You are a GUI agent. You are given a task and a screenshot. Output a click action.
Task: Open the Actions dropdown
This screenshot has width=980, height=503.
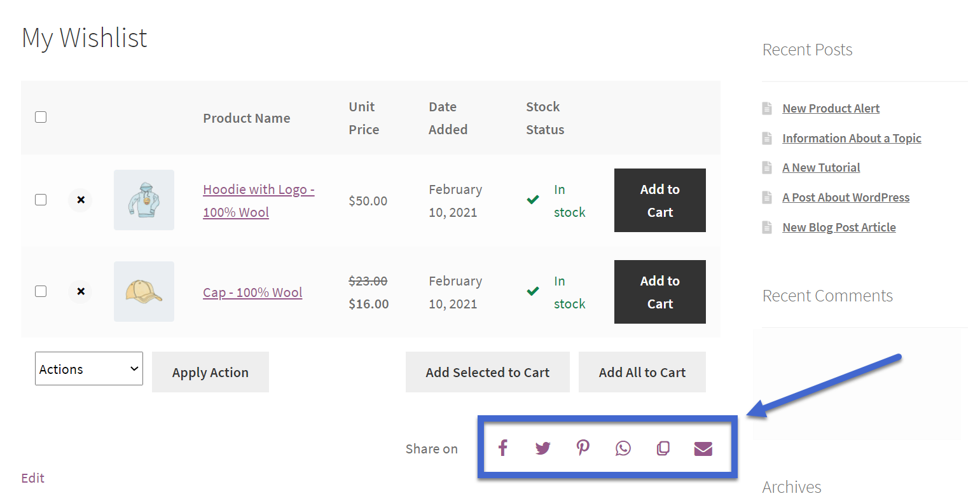(88, 368)
